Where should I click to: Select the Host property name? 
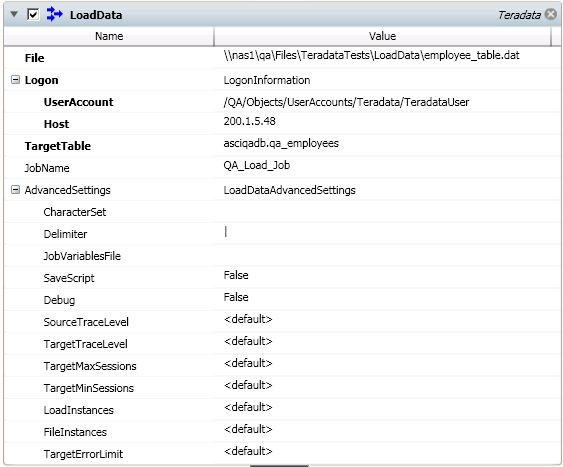(x=56, y=124)
